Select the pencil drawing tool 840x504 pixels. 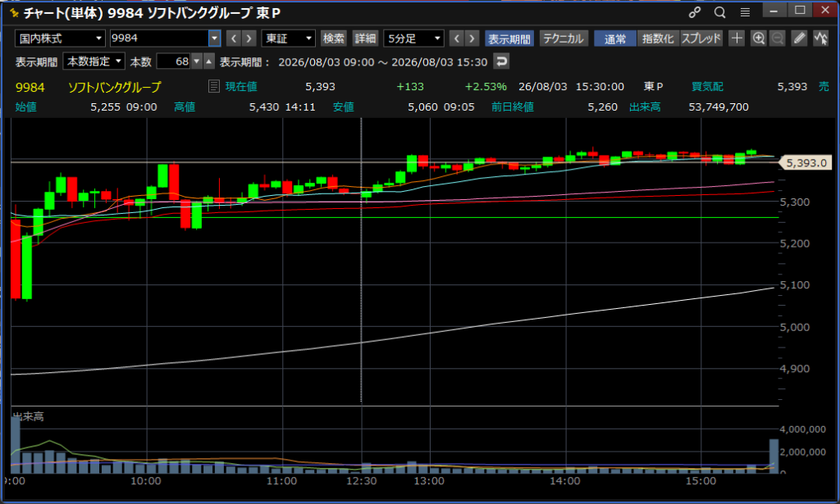pyautogui.click(x=799, y=38)
